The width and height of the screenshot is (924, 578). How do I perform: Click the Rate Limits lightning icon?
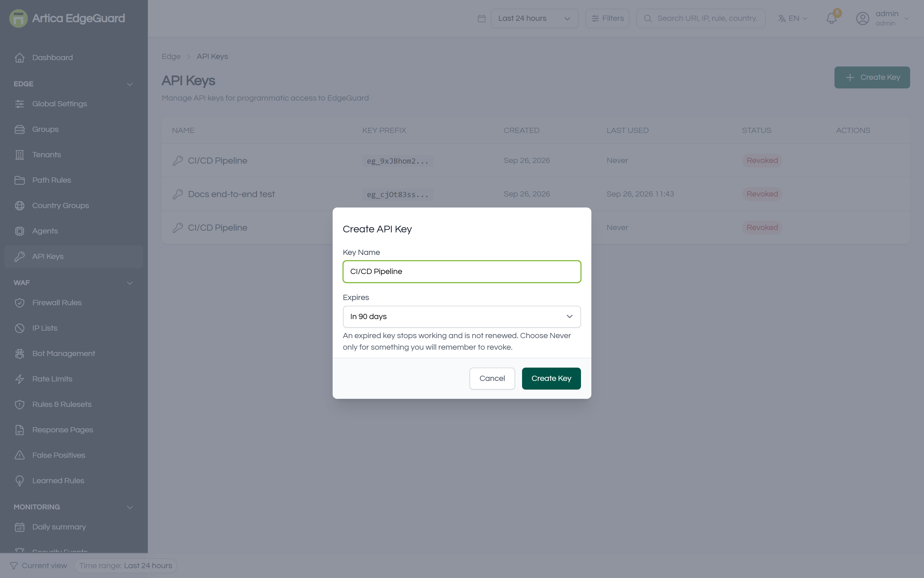tap(19, 379)
